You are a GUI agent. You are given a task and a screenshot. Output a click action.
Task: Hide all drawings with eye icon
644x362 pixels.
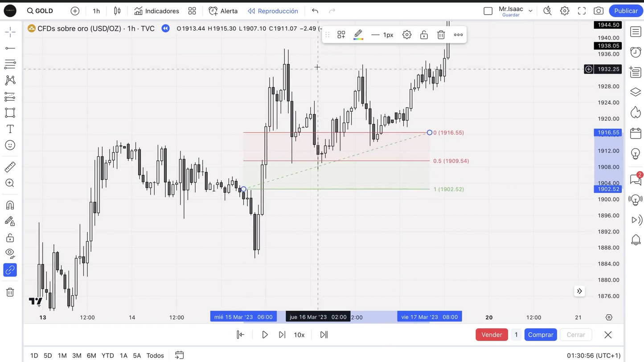click(x=10, y=253)
